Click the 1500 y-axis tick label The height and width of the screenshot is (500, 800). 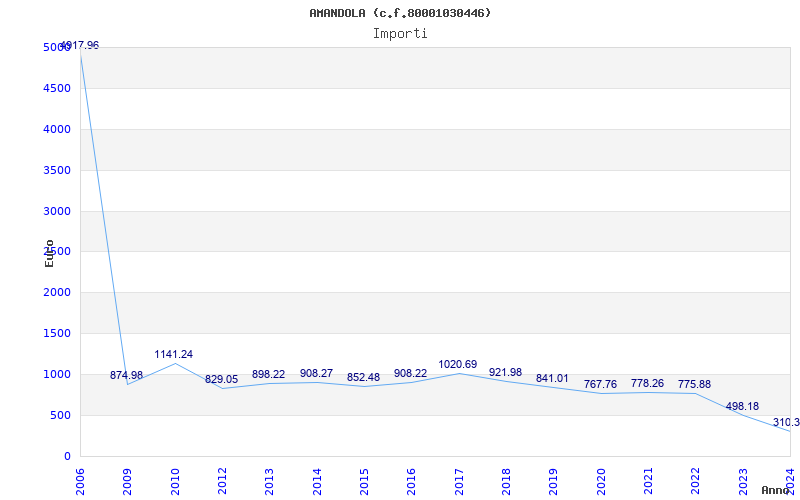[57, 334]
